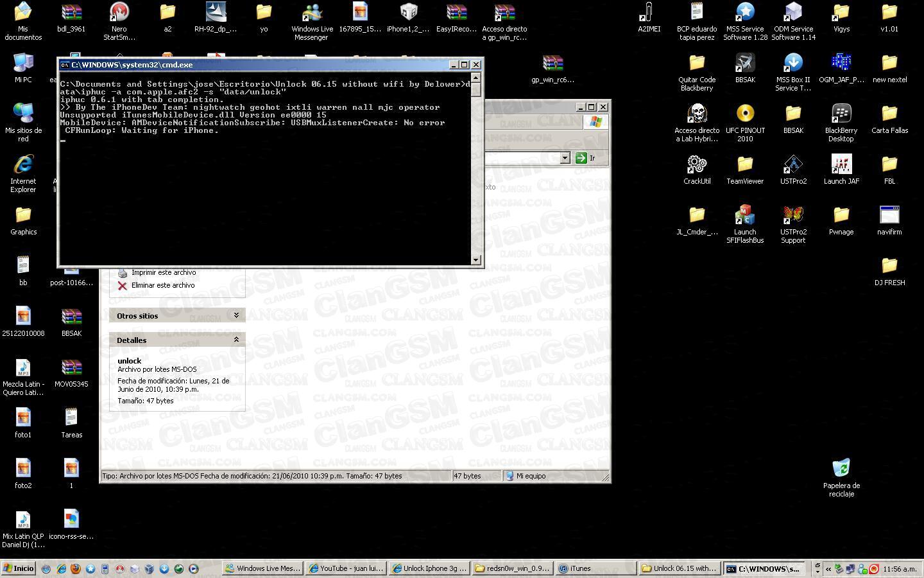Click the Ir go button in Explorer

585,158
